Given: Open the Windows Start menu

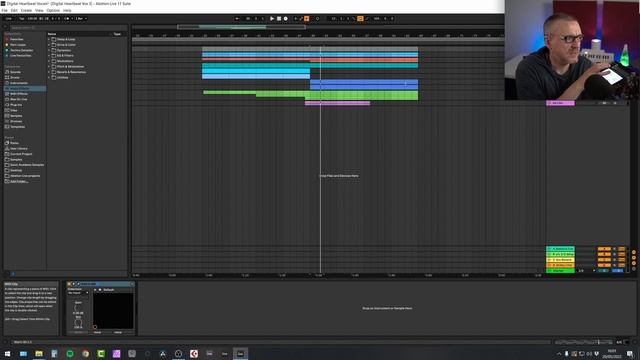Looking at the screenshot, I should (7, 353).
